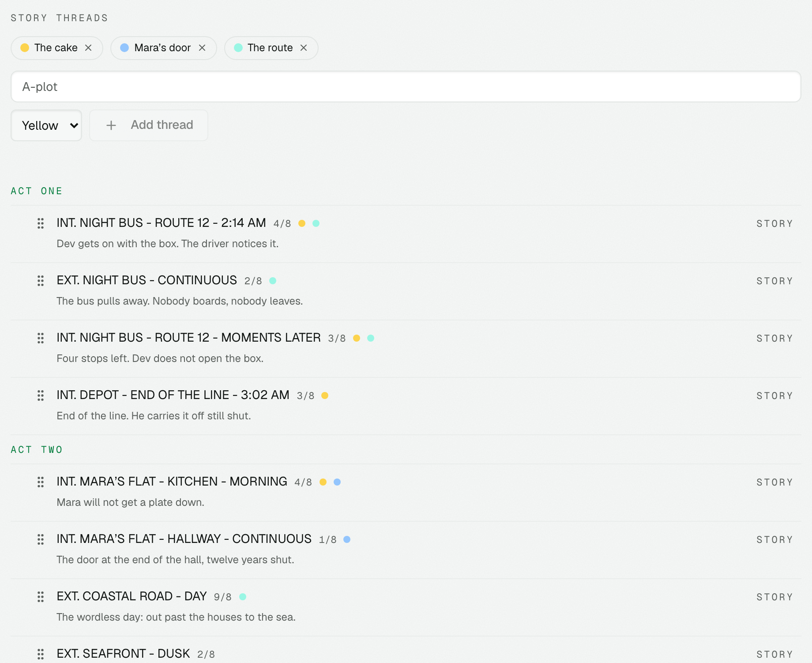The image size is (812, 663).
Task: Remove 'Mara's door' thread with its X icon
Action: coord(202,48)
